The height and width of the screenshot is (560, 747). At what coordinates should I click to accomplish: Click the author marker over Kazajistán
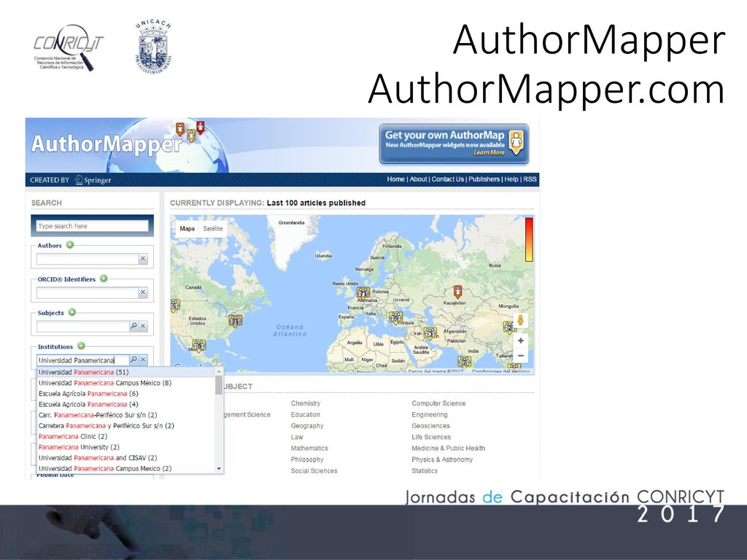click(457, 291)
